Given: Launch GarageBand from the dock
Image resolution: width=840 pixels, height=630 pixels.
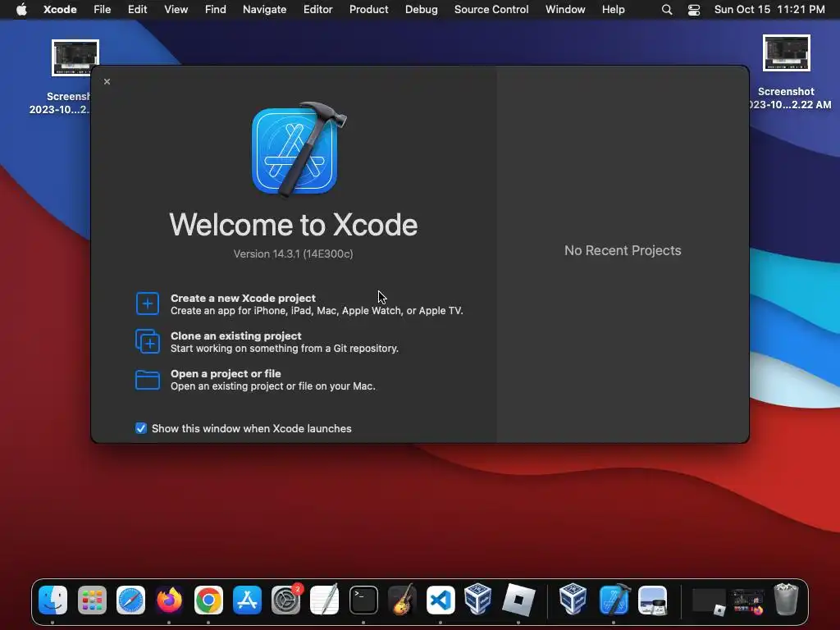Looking at the screenshot, I should [x=402, y=599].
